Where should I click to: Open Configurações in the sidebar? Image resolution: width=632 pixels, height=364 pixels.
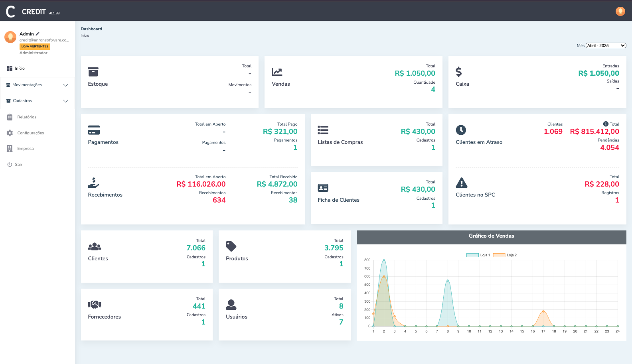[x=30, y=133]
